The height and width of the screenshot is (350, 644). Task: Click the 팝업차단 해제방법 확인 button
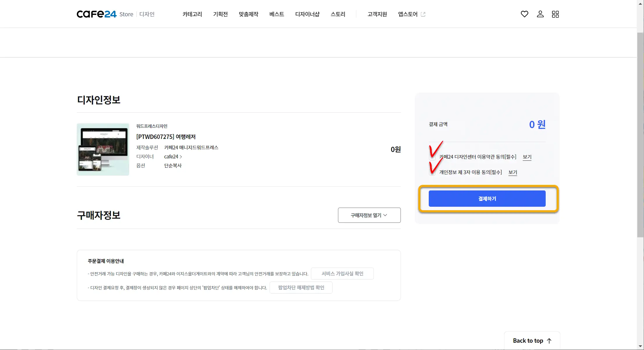point(301,287)
